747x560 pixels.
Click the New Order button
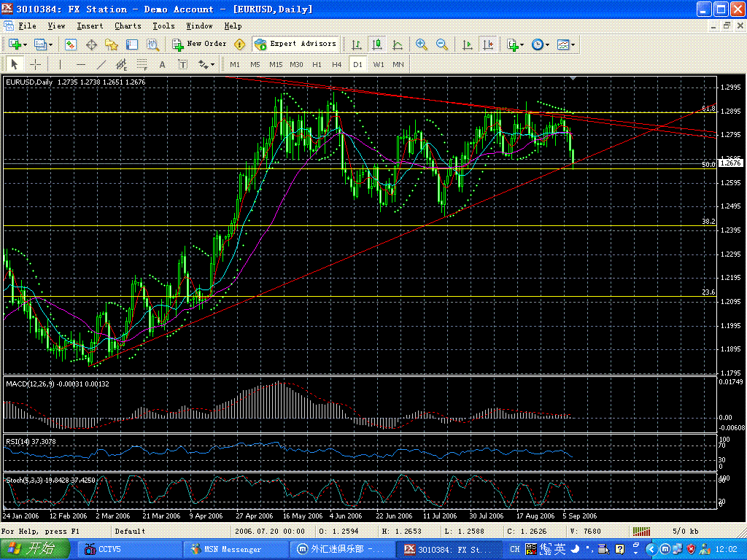click(199, 44)
